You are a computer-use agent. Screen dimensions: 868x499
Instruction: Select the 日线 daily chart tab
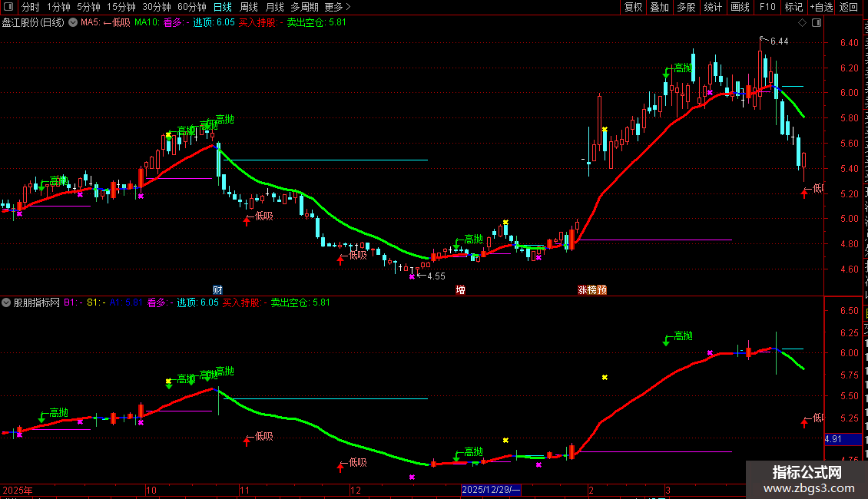(x=223, y=7)
